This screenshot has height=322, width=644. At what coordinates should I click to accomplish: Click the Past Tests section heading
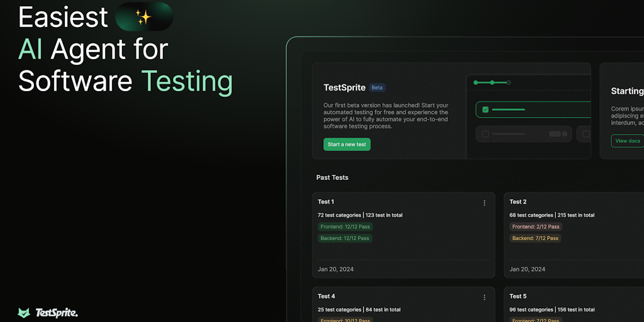coord(332,177)
